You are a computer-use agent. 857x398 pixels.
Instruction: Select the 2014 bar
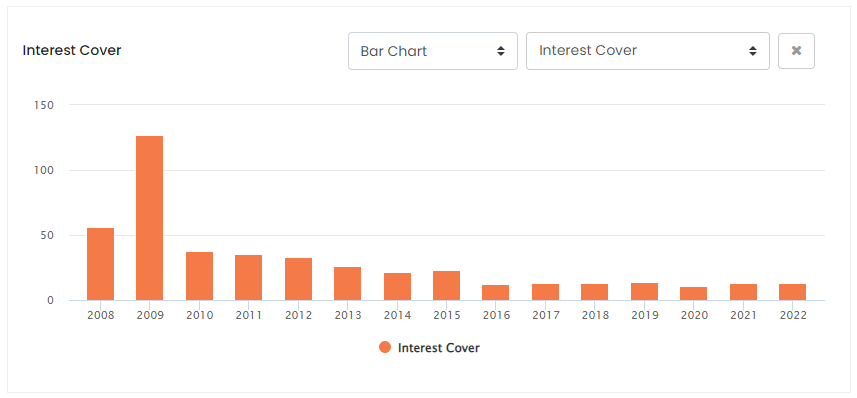tap(397, 286)
